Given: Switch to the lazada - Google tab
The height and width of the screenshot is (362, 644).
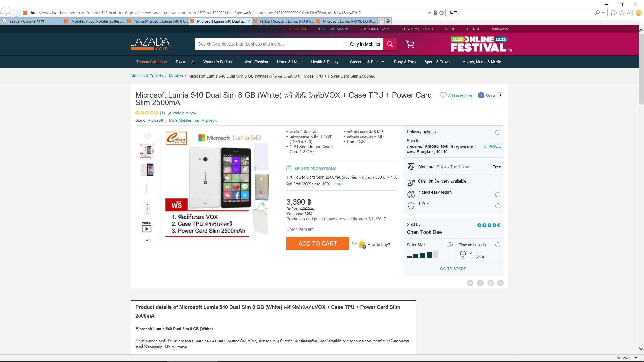Looking at the screenshot, I should 31,21.
